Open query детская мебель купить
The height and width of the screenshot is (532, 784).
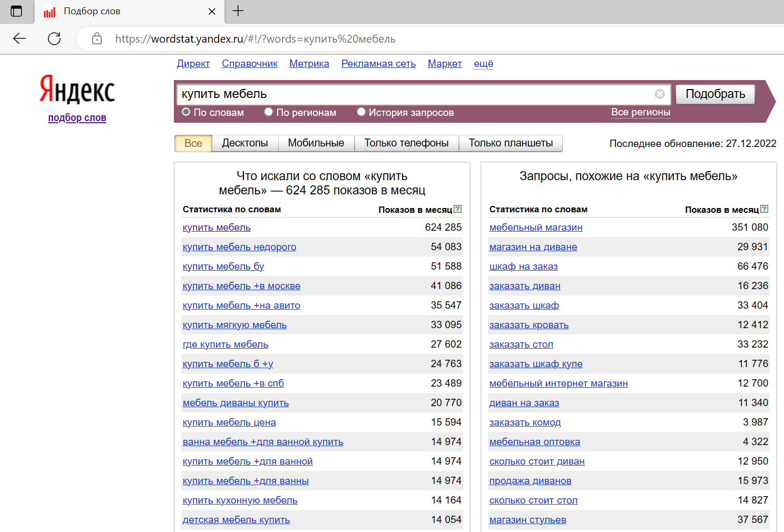pyautogui.click(x=236, y=520)
